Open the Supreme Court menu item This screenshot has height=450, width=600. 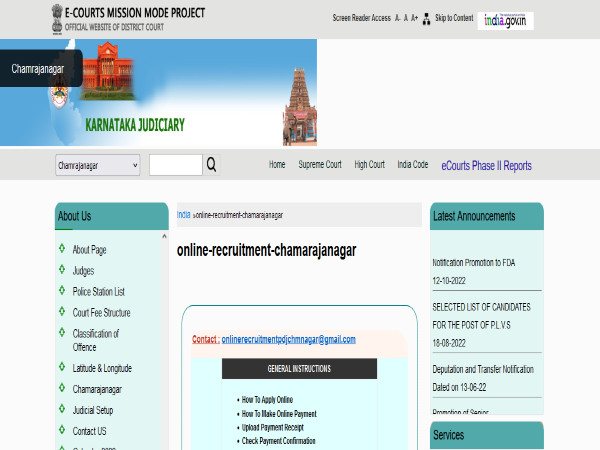319,165
